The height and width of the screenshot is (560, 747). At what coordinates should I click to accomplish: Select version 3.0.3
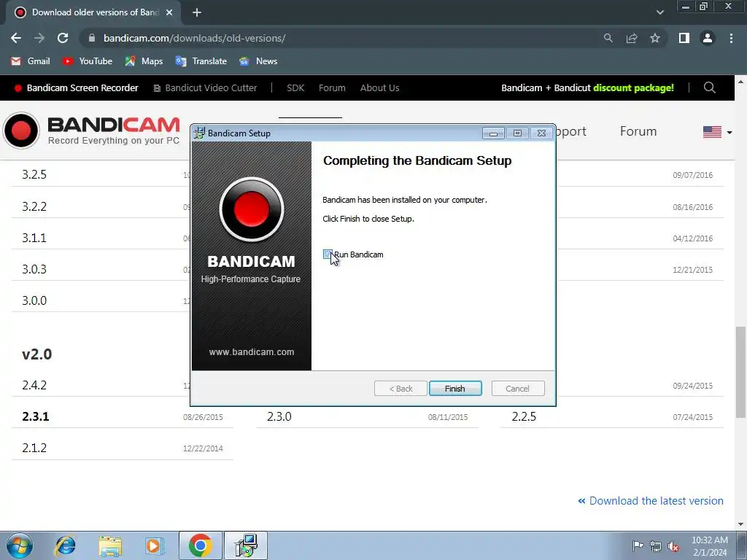(x=34, y=269)
